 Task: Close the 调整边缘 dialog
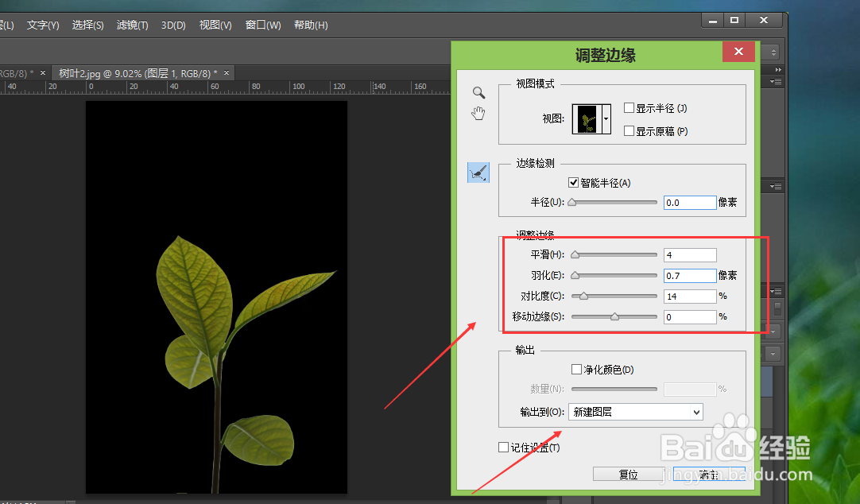[738, 52]
